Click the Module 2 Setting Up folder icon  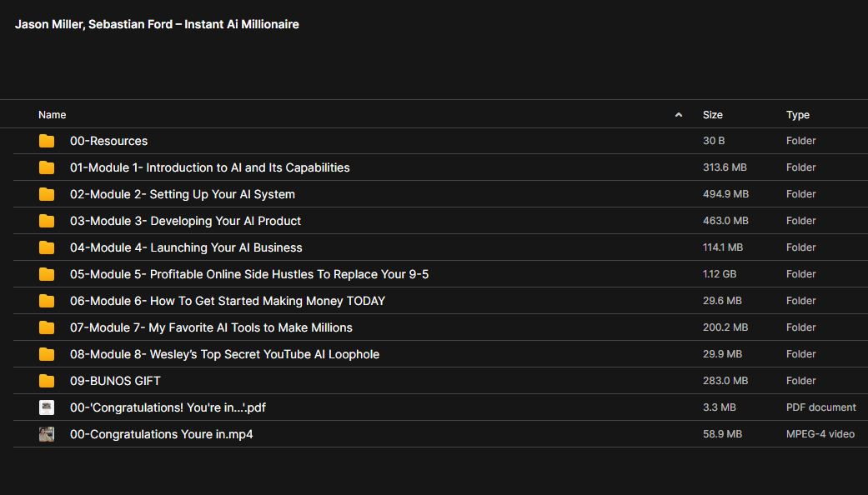pos(47,194)
